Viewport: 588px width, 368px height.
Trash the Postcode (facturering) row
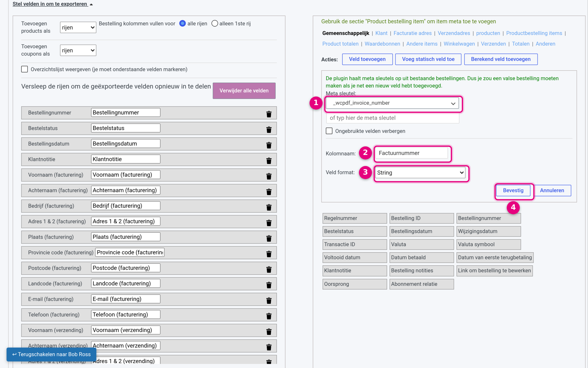pyautogui.click(x=269, y=269)
